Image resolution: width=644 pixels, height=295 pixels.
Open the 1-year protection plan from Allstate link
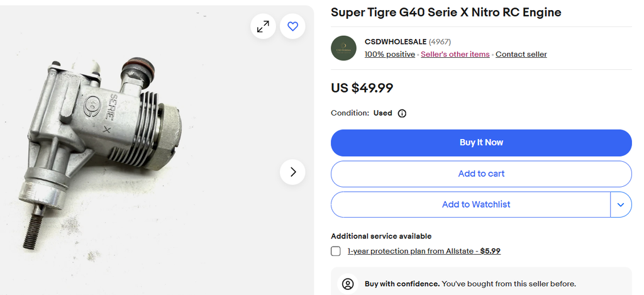click(x=424, y=251)
